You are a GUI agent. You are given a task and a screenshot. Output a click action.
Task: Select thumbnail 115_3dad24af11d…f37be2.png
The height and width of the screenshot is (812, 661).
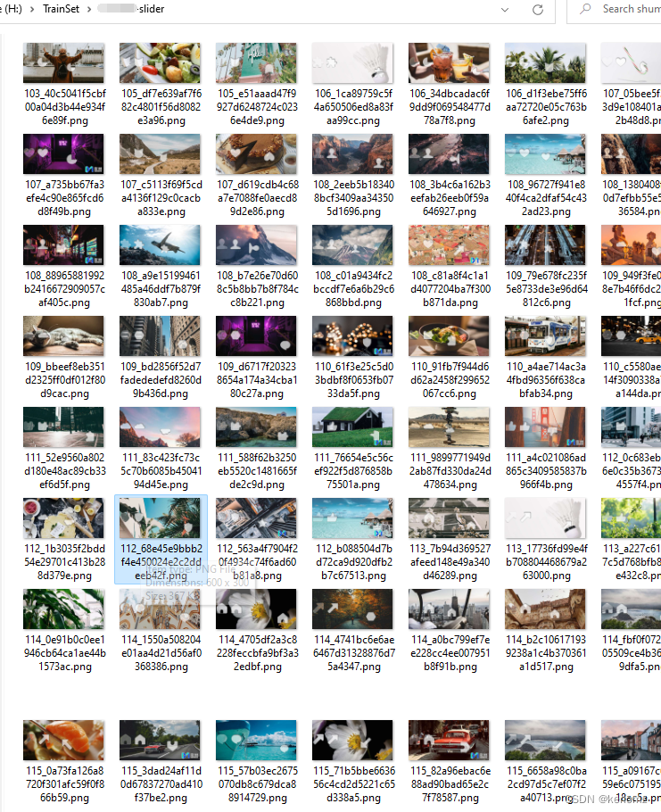click(160, 740)
